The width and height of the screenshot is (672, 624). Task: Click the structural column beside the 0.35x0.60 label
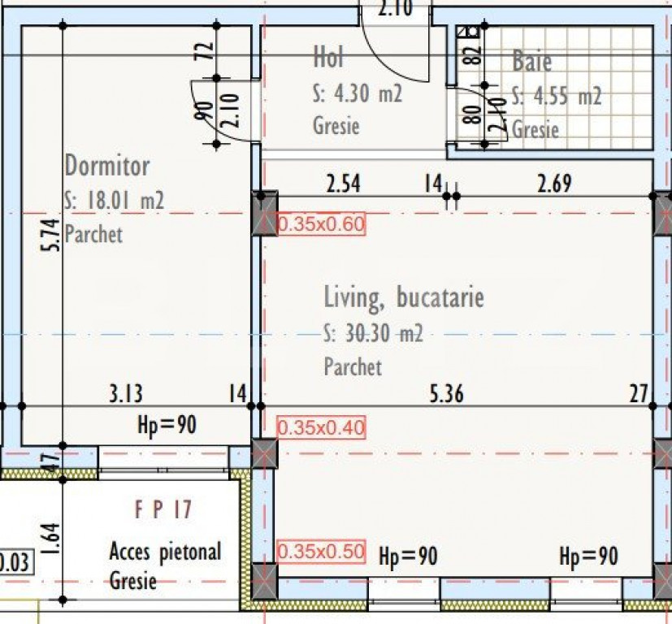[x=265, y=214]
